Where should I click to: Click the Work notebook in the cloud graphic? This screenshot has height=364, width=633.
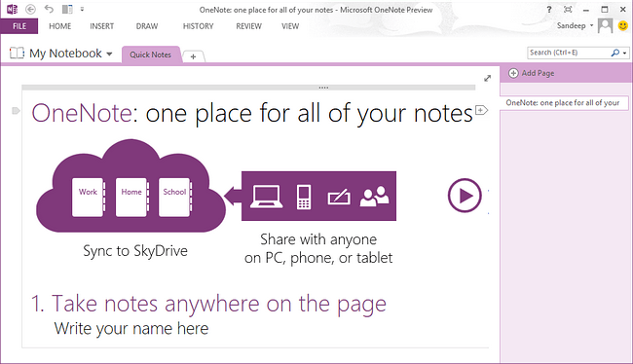click(89, 198)
